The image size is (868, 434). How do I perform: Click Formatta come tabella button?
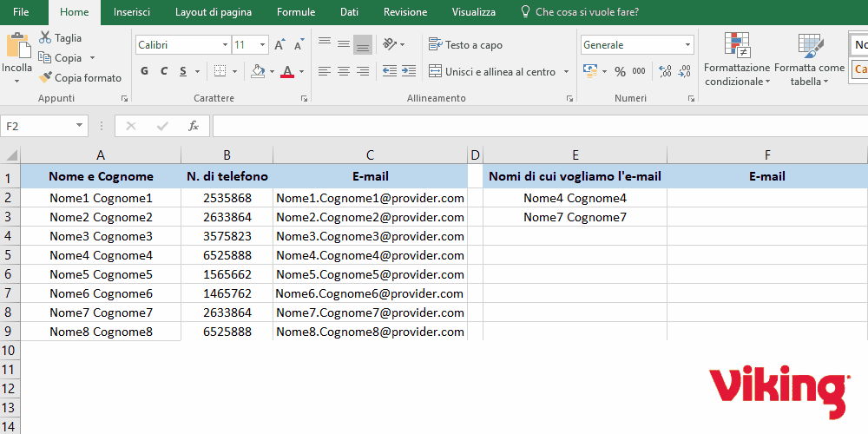click(809, 59)
